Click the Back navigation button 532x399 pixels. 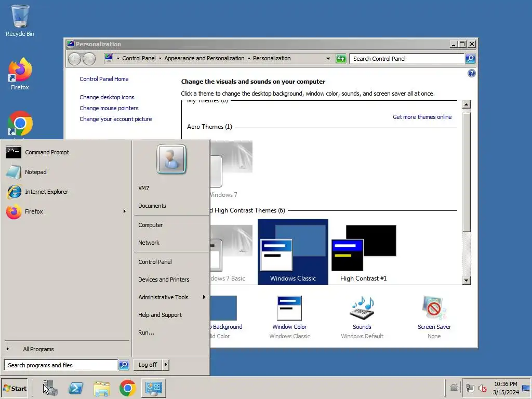pyautogui.click(x=74, y=59)
